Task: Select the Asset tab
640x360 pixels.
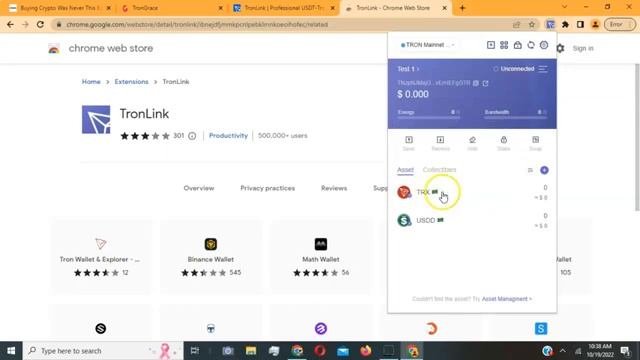Action: tap(405, 170)
